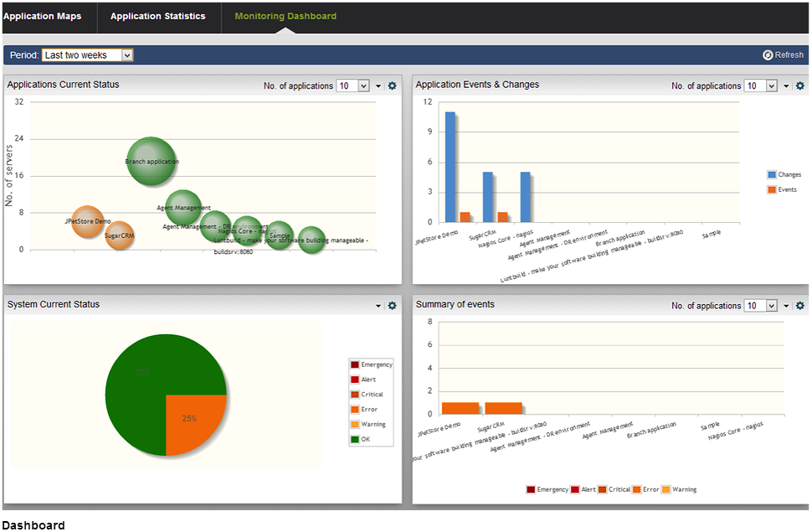This screenshot has height=532, width=812.
Task: Click the Error legend icon in System Current Status
Action: (355, 410)
